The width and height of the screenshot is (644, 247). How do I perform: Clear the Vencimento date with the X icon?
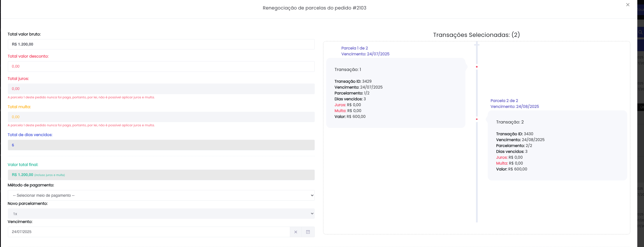tap(295, 232)
